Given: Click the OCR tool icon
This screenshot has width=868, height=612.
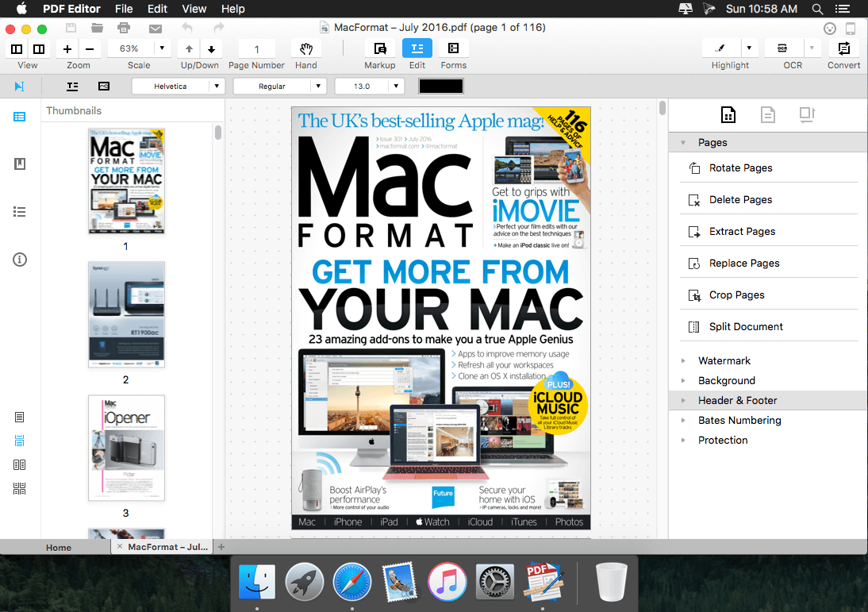Looking at the screenshot, I should point(782,48).
